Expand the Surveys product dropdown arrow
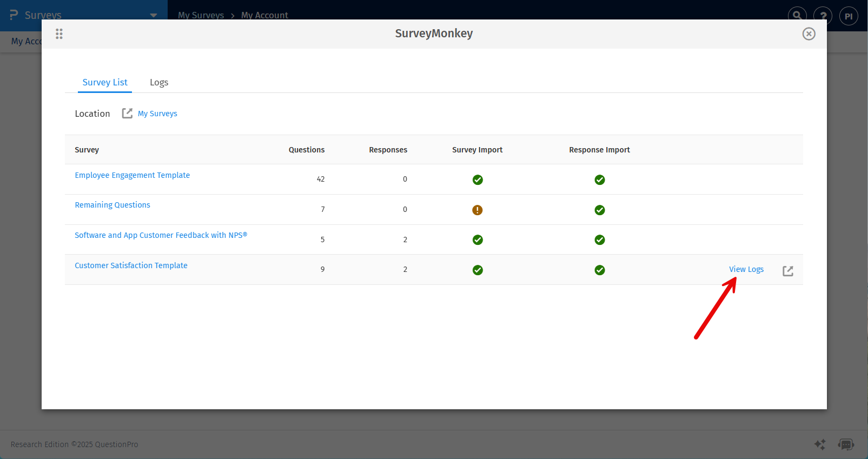Screen dimensions: 868x459 click(x=154, y=15)
